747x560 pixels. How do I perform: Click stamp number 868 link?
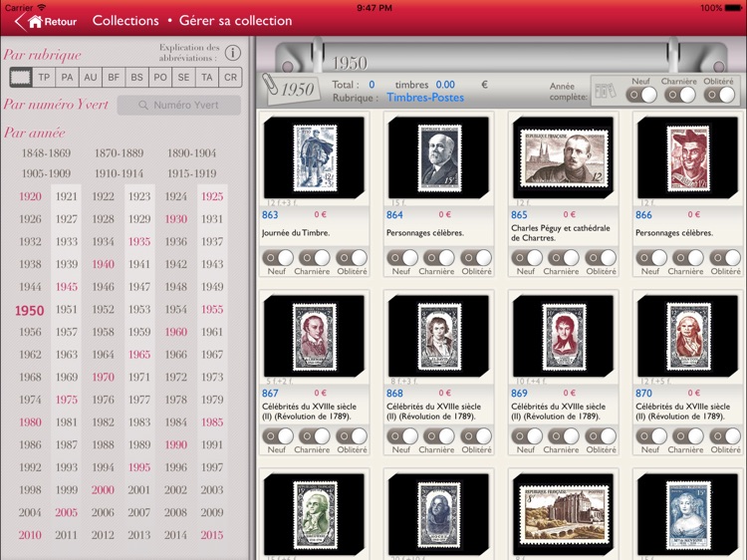pyautogui.click(x=394, y=394)
